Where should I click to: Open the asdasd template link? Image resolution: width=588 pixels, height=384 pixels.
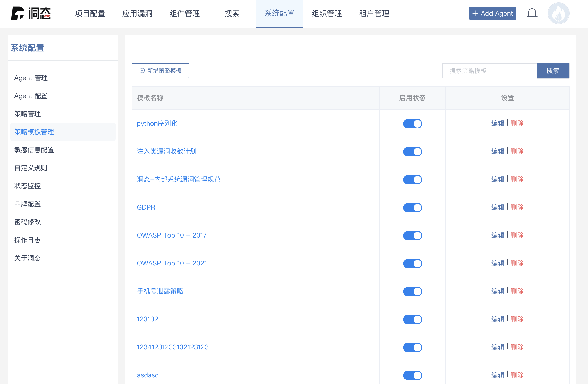click(148, 375)
